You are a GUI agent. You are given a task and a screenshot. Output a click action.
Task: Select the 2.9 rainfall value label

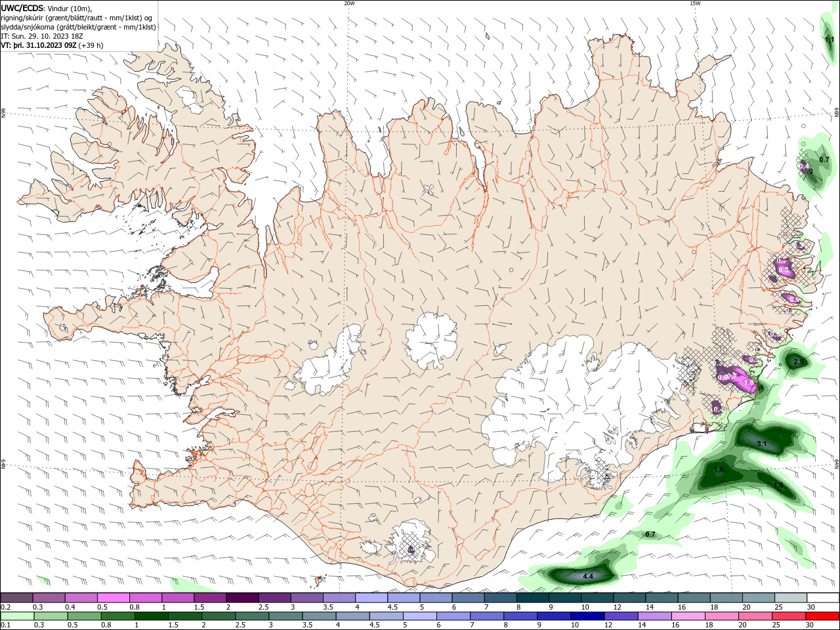pyautogui.click(x=799, y=362)
